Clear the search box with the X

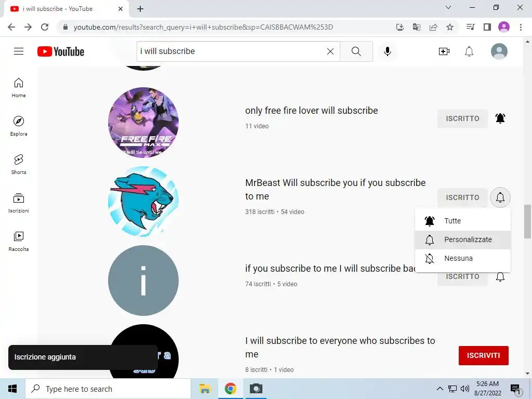coord(330,51)
